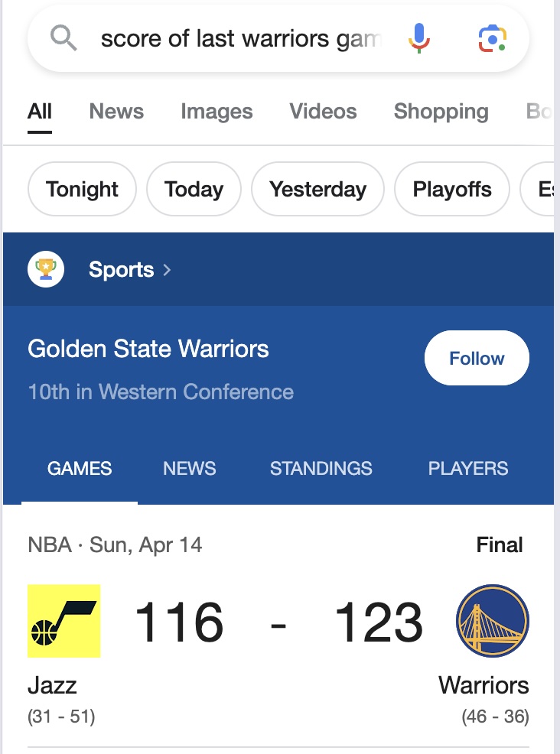Open the Images search tab
Image resolution: width=560 pixels, height=754 pixels.
[217, 112]
